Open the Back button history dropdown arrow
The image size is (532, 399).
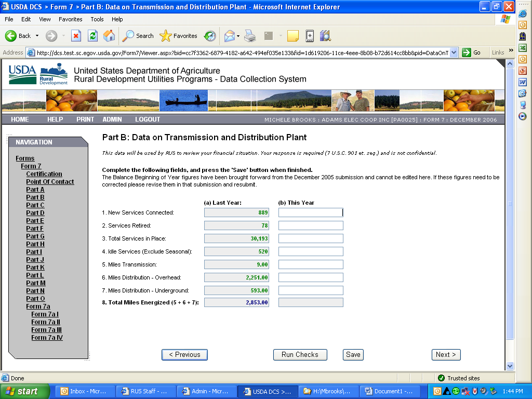pos(37,36)
